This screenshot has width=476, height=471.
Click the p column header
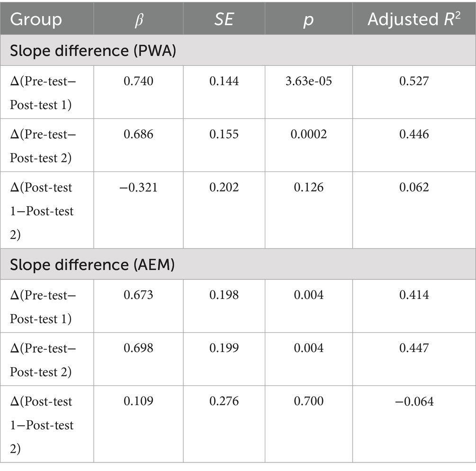pos(308,19)
